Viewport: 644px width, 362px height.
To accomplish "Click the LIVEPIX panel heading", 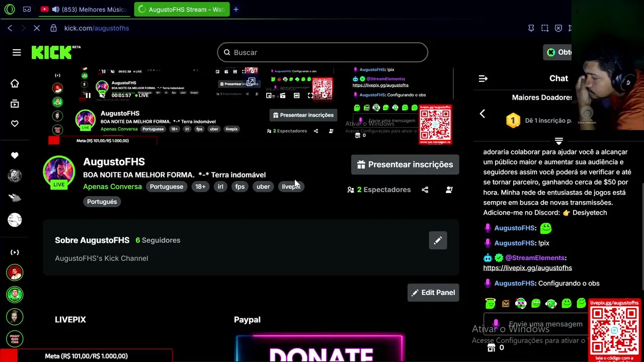I will coord(70,320).
